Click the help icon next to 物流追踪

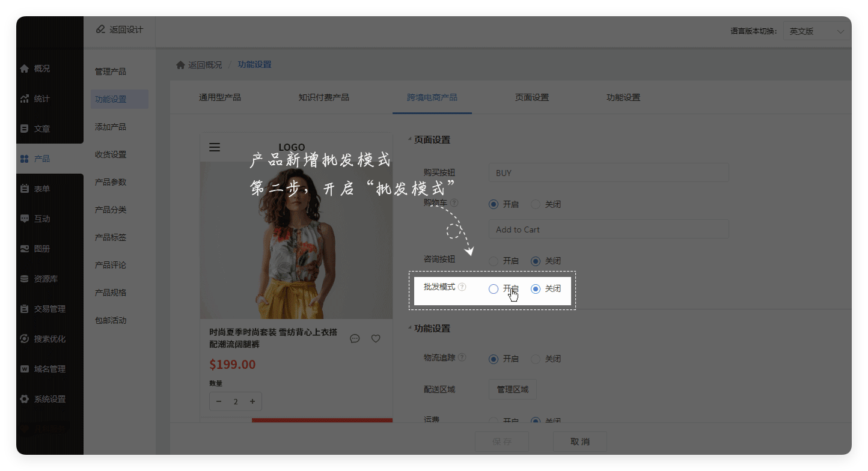pyautogui.click(x=462, y=357)
